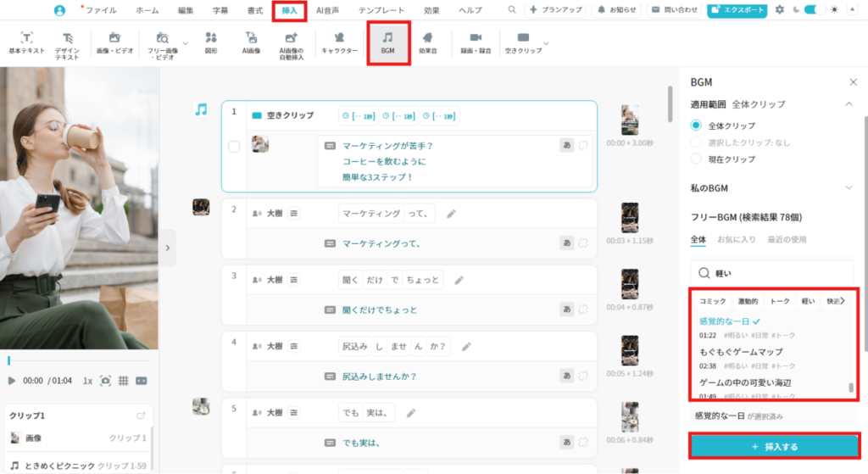
Task: Tick the checkbox in clip 1
Action: (234, 146)
